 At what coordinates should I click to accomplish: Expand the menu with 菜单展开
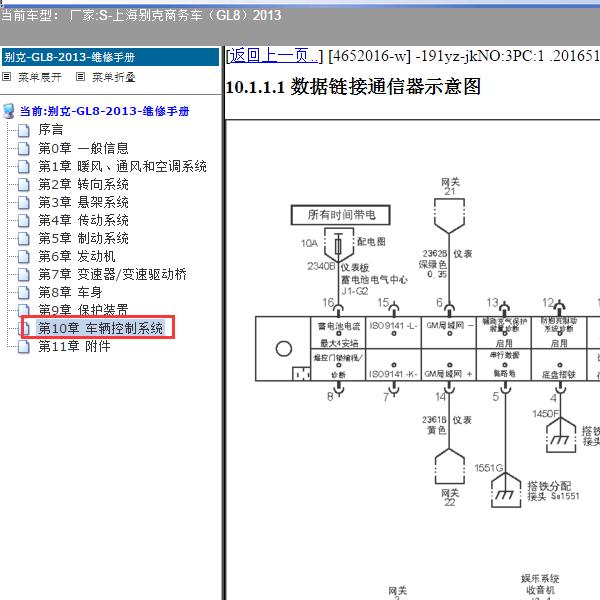coord(39,77)
